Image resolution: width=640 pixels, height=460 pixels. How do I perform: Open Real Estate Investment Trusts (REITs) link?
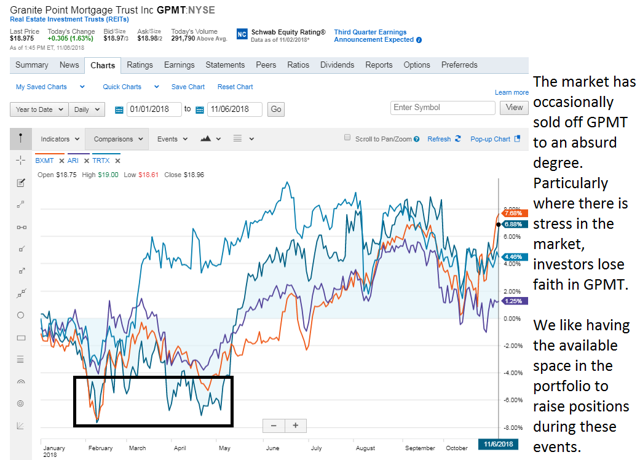tap(69, 19)
